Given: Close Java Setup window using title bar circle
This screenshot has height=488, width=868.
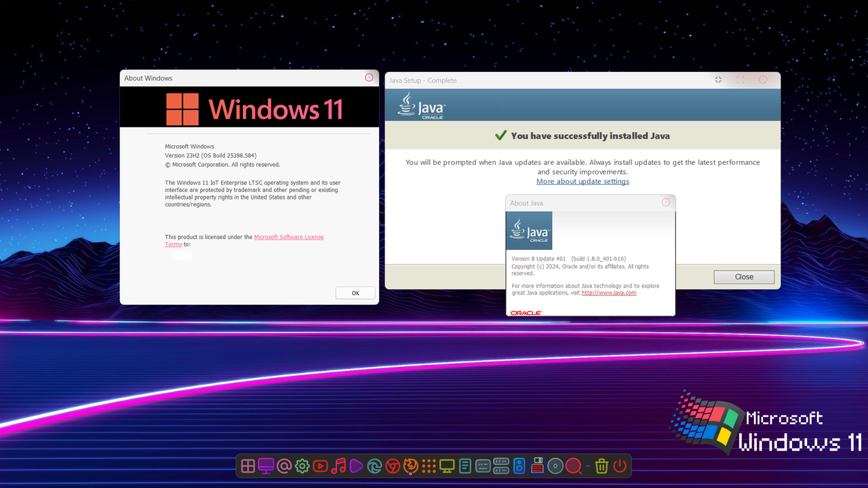Looking at the screenshot, I should (x=763, y=79).
